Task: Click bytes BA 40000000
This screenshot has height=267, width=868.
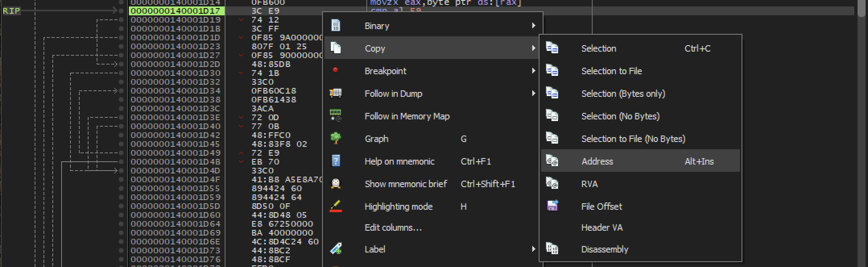Action: pos(282,233)
